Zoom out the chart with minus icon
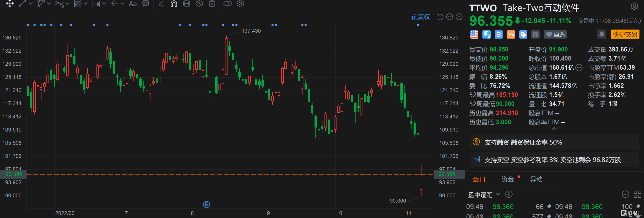Image resolution: width=644 pixels, height=218 pixels. [x=450, y=17]
